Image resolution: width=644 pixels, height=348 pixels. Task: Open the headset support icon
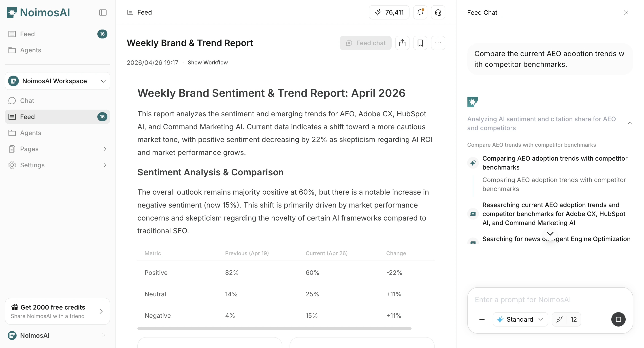click(x=438, y=12)
